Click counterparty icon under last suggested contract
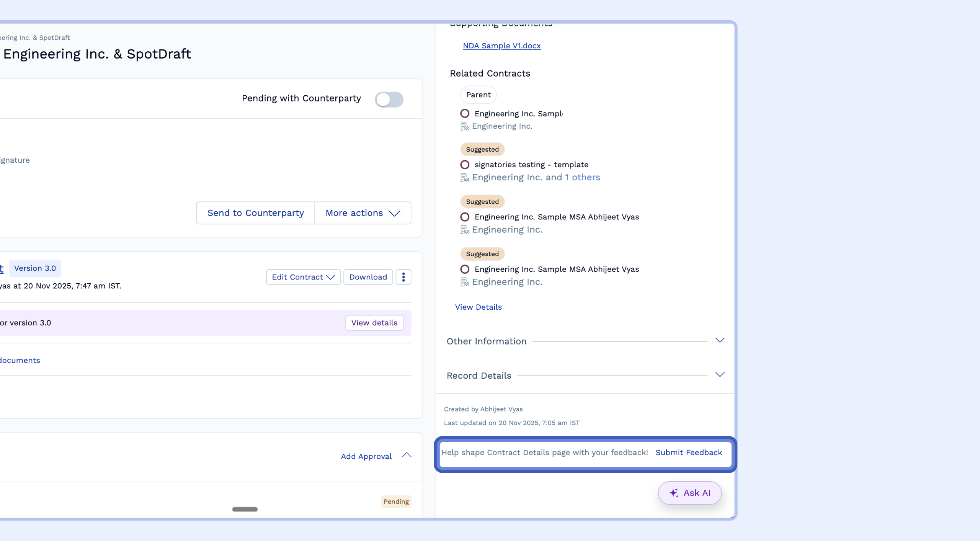The width and height of the screenshot is (980, 541). pos(464,282)
